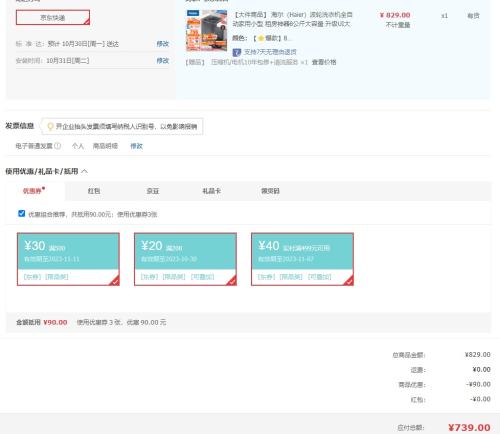Select the 京东快递 delivery button
Image resolution: width=500 pixels, height=434 pixels.
click(53, 17)
